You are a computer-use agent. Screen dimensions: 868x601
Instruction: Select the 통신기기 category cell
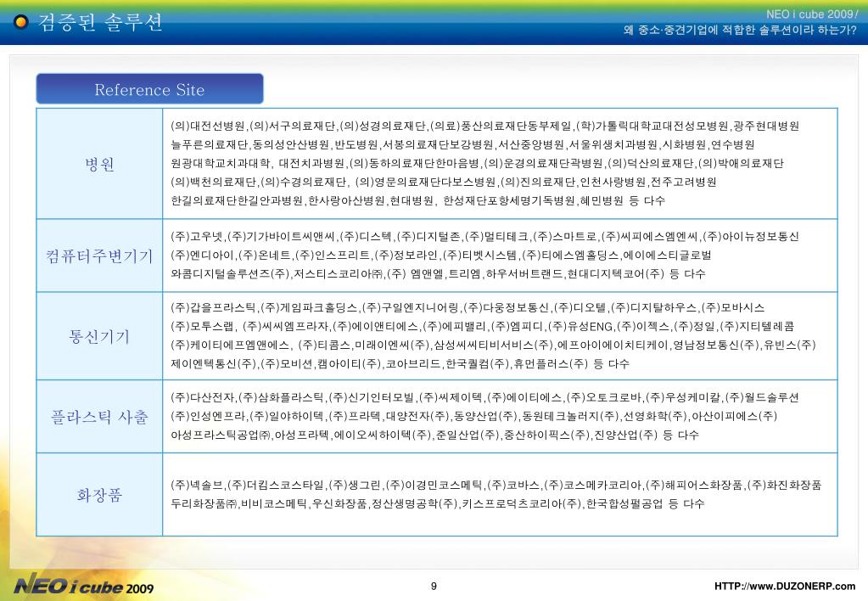point(99,335)
